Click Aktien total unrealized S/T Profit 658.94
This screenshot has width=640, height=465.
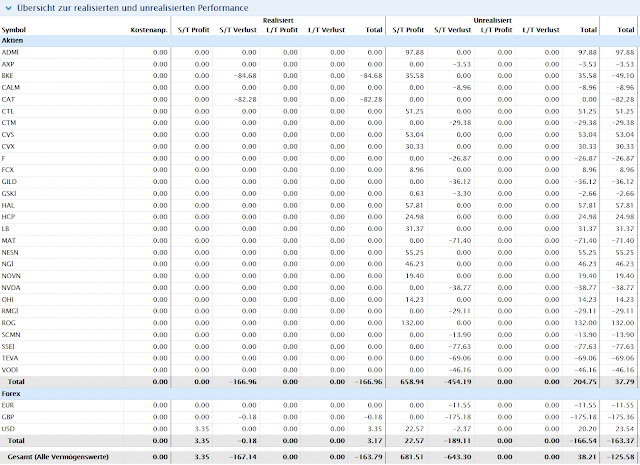tap(412, 382)
